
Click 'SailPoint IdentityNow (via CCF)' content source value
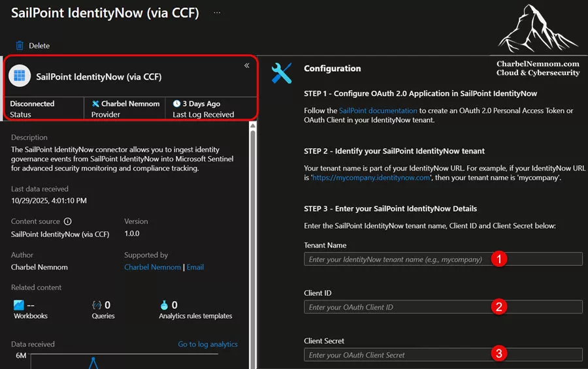click(x=60, y=234)
